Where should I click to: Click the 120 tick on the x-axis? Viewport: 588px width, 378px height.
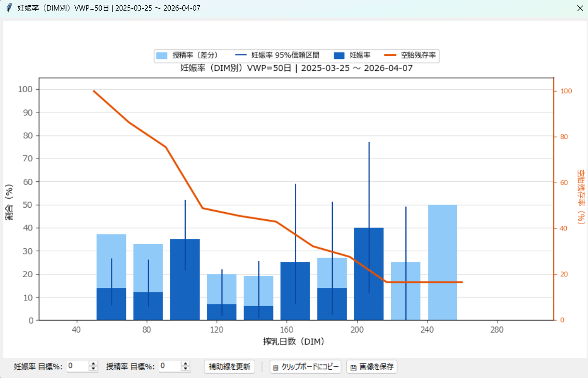pos(217,330)
